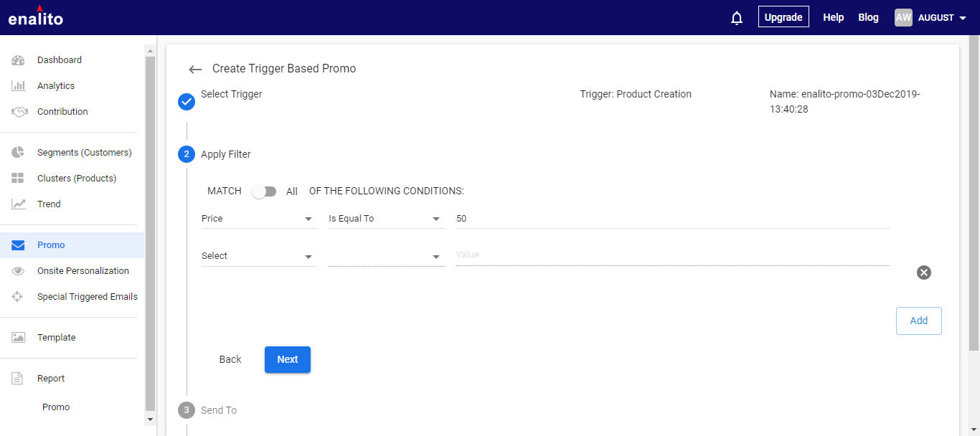
Task: Open the Price field dropdown
Action: pos(259,219)
